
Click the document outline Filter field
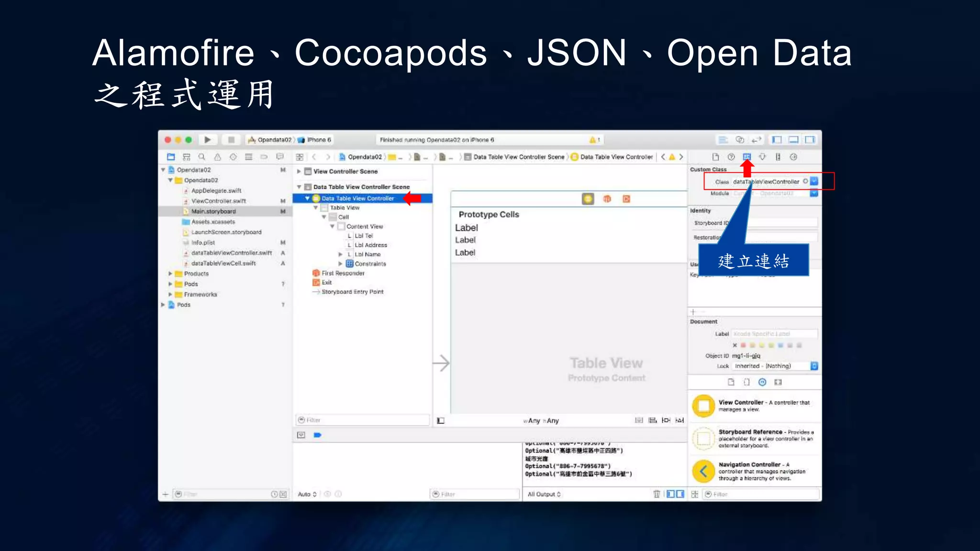pyautogui.click(x=362, y=420)
